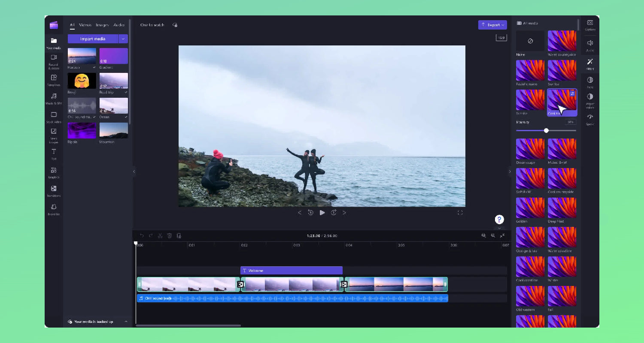The image size is (644, 343).
Task: Select the Text tool in sidebar
Action: pyautogui.click(x=54, y=153)
